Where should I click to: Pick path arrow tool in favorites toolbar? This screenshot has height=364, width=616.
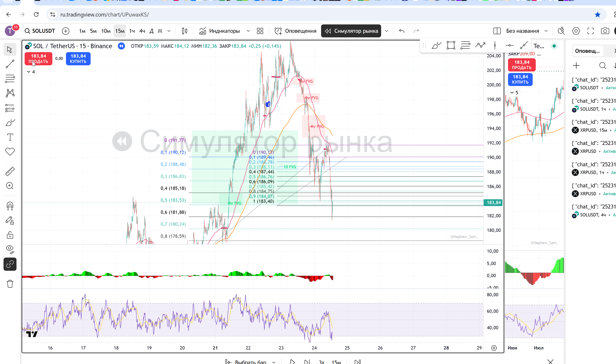(x=480, y=45)
